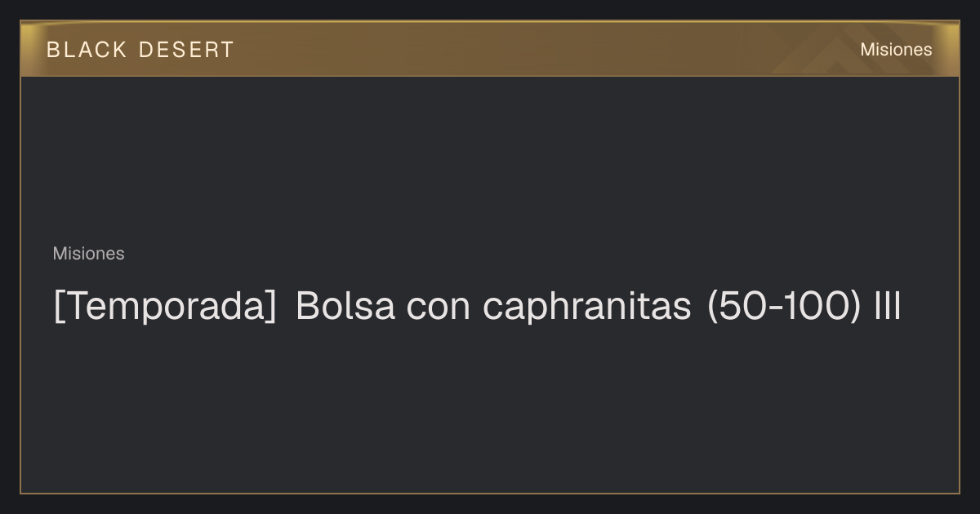Viewport: 980px width, 514px height.
Task: Click the empty dark panel below the title
Action: pyautogui.click(x=490, y=408)
